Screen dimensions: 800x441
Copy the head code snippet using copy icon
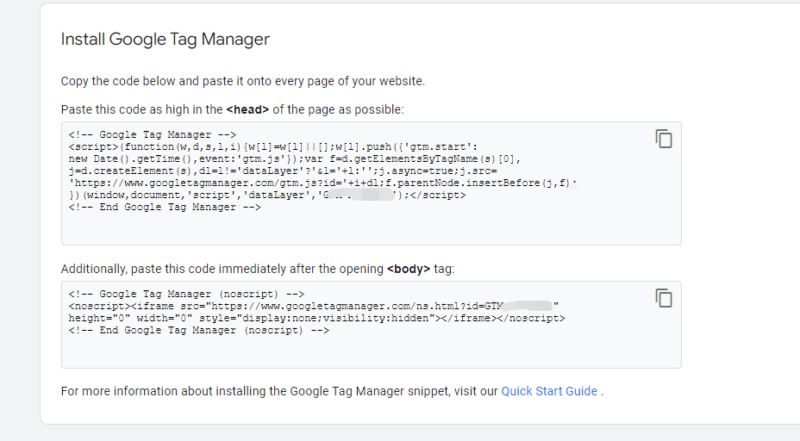click(x=663, y=139)
